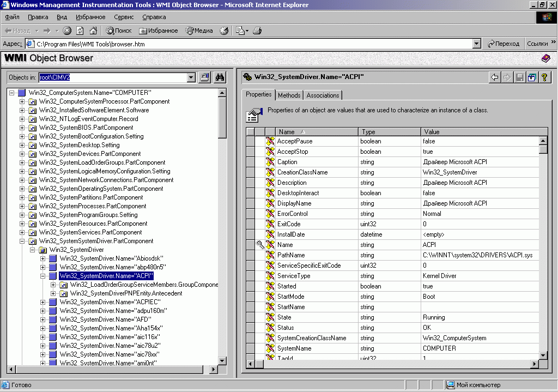Switch to the Methods tab
This screenshot has width=558, height=392.
coord(289,95)
